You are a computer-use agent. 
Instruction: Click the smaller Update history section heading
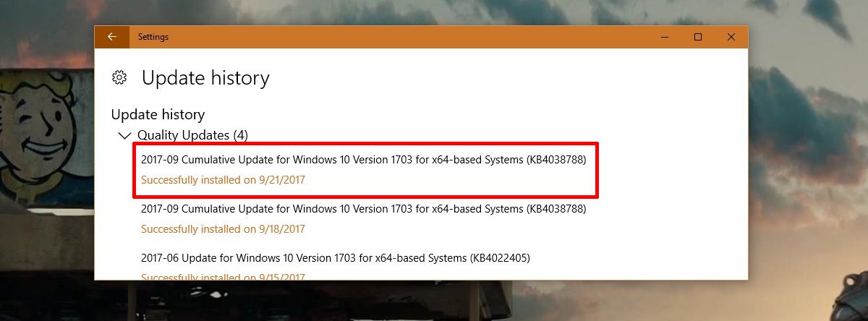point(158,114)
